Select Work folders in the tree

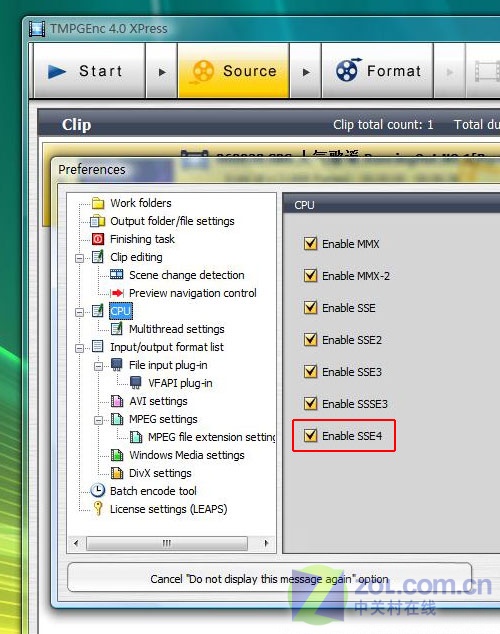[x=141, y=203]
